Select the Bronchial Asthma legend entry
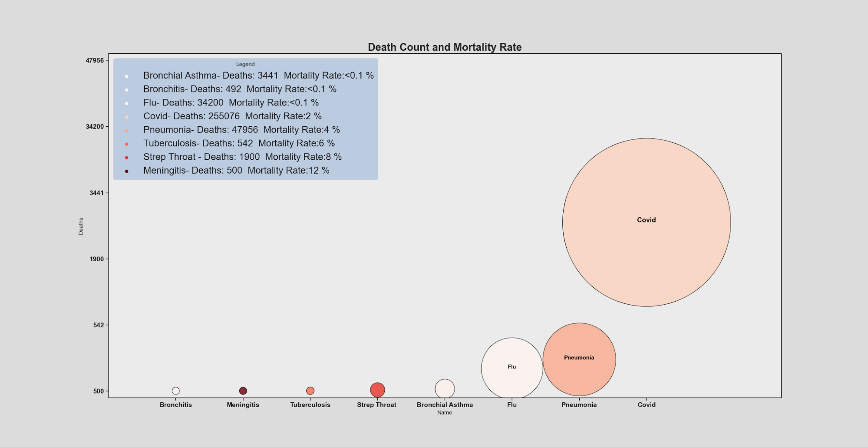The width and height of the screenshot is (868, 447). click(258, 76)
